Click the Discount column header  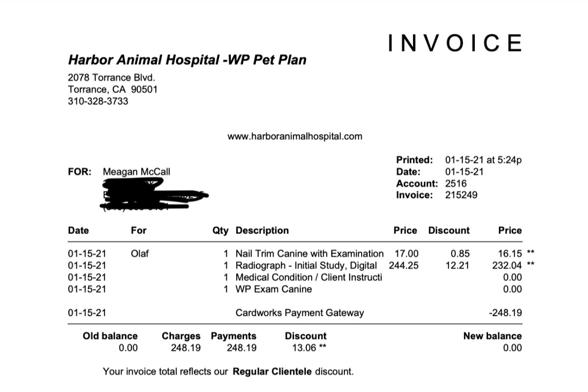(448, 231)
